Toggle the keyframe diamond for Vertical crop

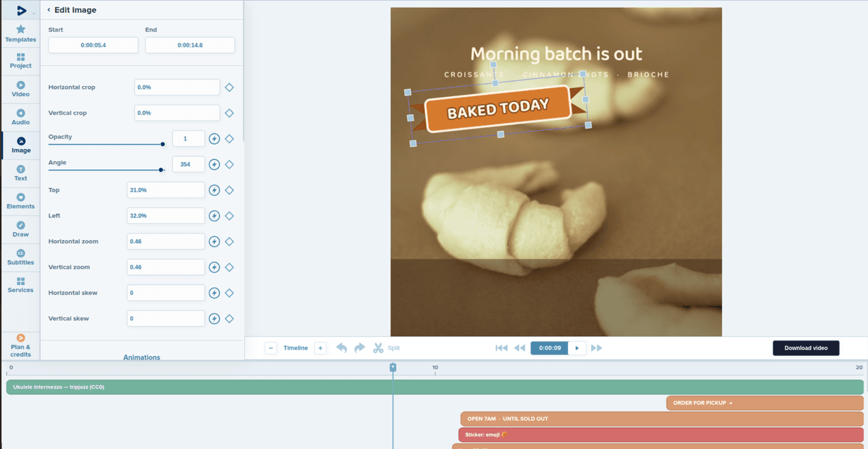(229, 113)
